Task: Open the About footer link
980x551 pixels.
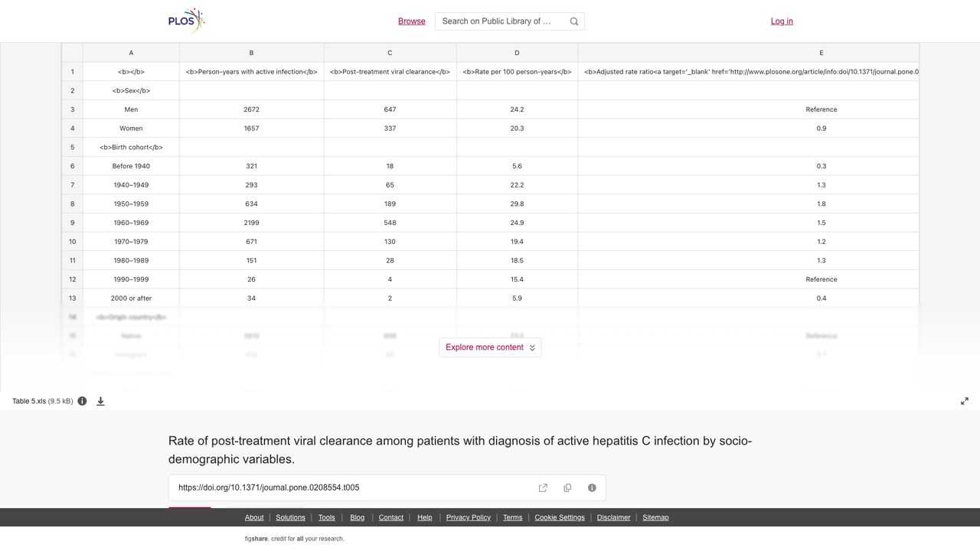Action: click(x=254, y=517)
